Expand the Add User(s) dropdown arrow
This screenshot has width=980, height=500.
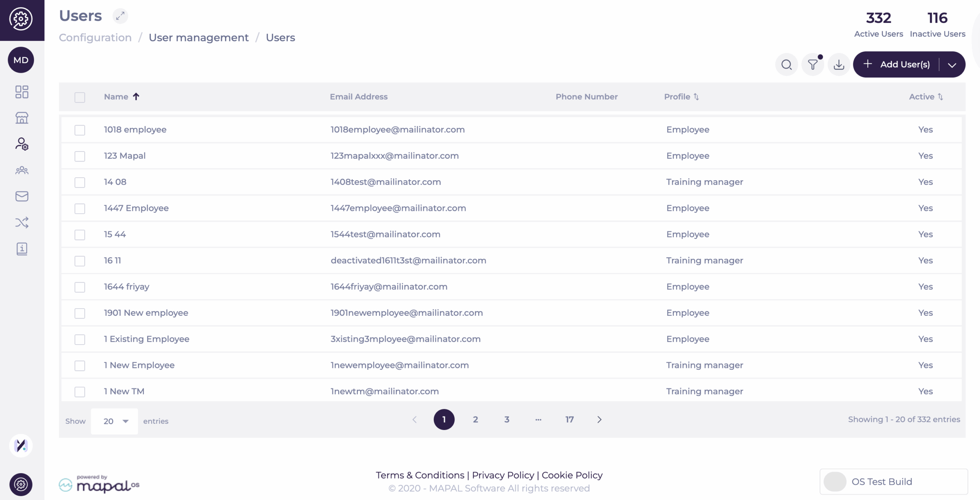point(952,65)
